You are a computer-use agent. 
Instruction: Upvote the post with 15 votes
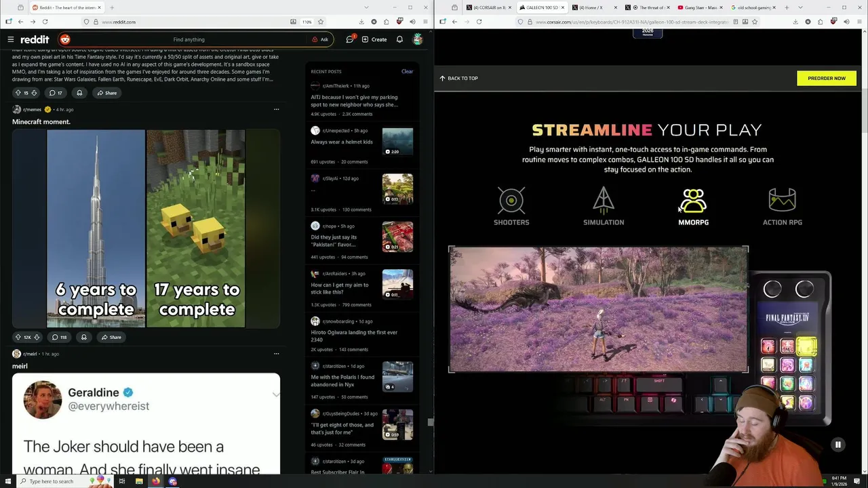tap(18, 93)
